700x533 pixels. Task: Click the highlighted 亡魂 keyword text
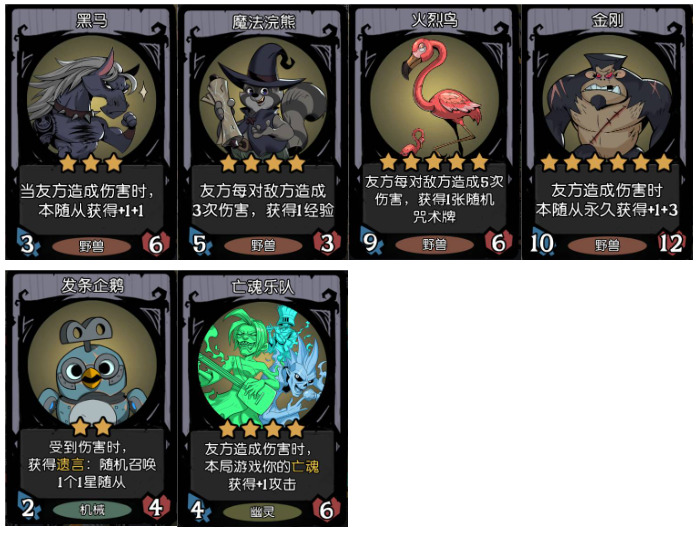305,466
